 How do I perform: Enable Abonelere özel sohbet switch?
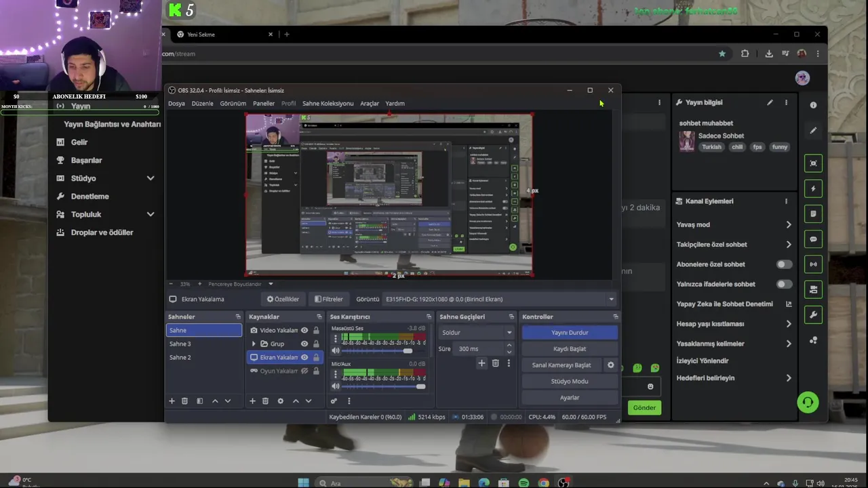(783, 264)
